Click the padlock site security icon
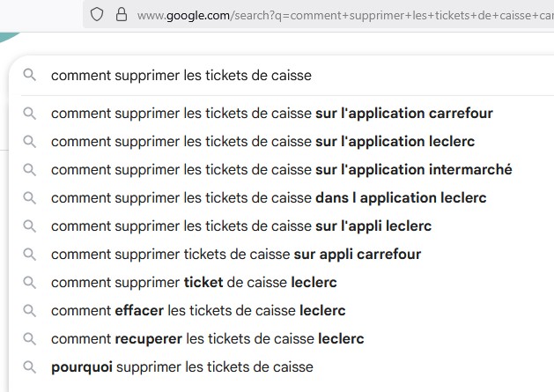The width and height of the screenshot is (554, 392). (122, 15)
